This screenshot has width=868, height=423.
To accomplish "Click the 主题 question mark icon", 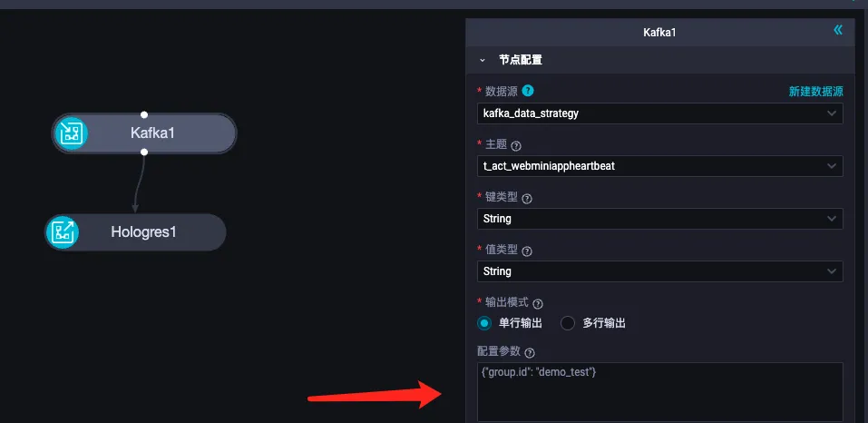I will pos(516,146).
